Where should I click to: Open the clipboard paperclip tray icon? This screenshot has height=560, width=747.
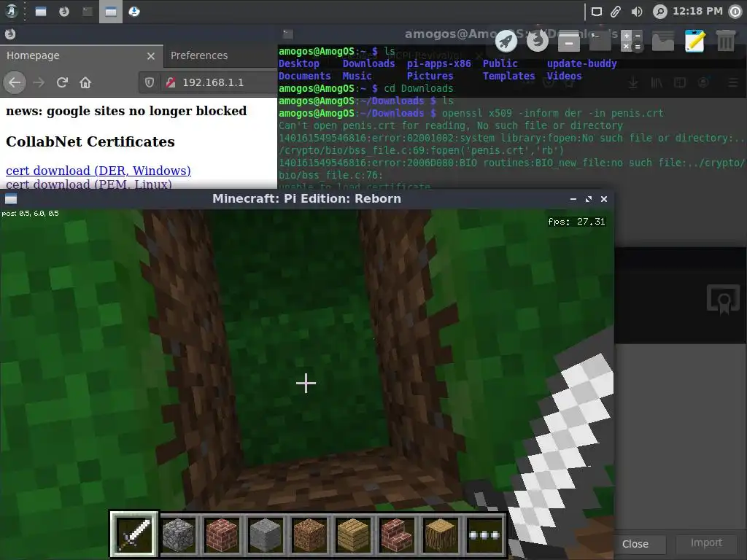616,12
